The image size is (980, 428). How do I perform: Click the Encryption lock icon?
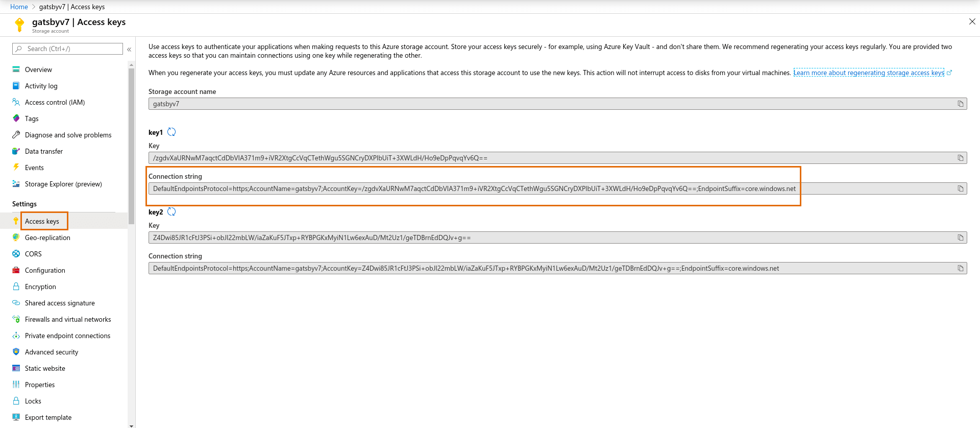pyautogui.click(x=16, y=287)
